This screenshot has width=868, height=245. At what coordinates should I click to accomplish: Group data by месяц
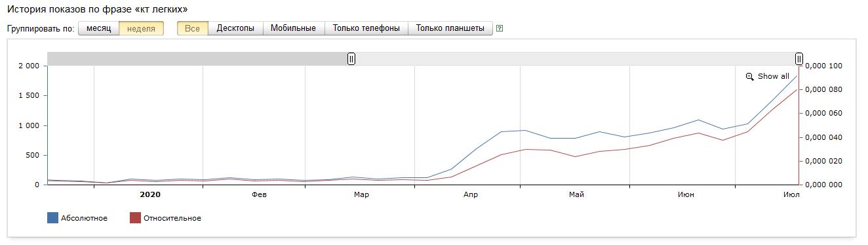[x=99, y=28]
